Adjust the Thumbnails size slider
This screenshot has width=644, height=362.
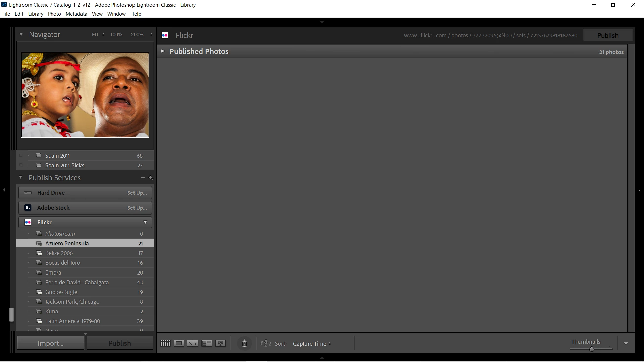(592, 349)
